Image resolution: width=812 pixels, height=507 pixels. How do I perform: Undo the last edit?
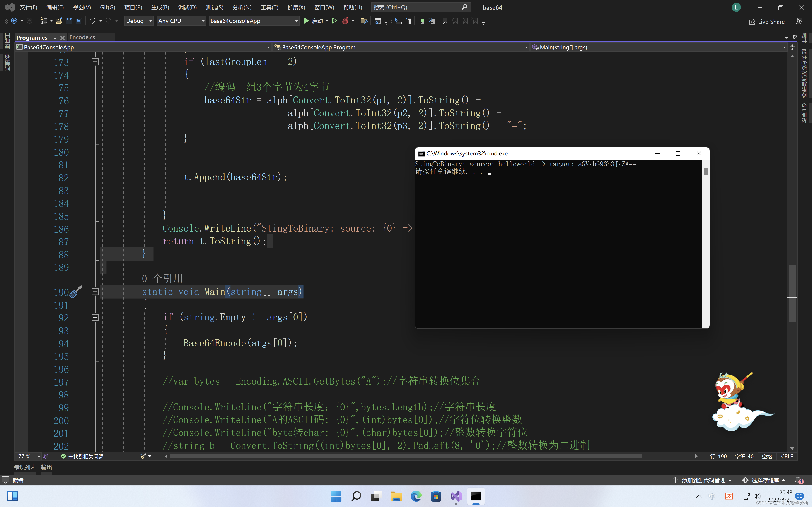point(92,21)
